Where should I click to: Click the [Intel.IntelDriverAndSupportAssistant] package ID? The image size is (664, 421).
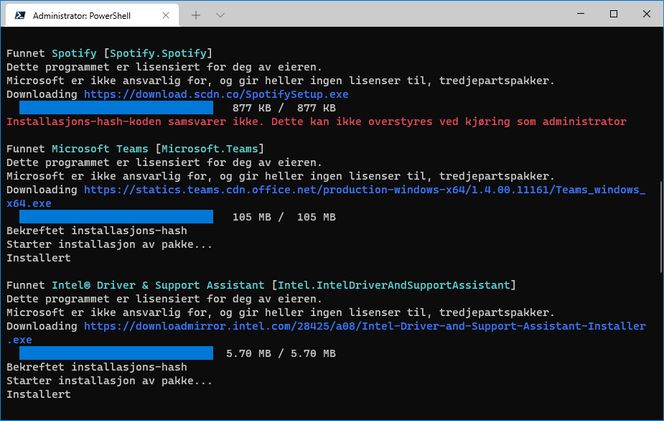(394, 285)
